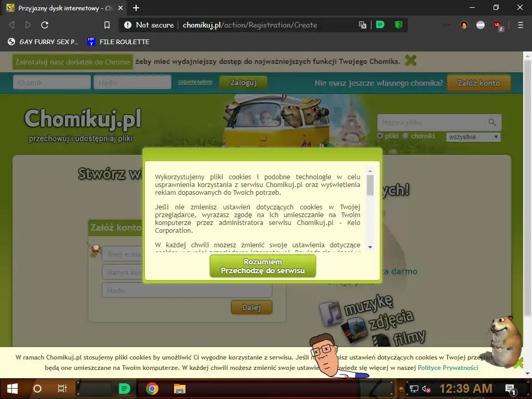This screenshot has height=399, width=532.
Task: Click the cookie dialog scrollbar down arrow
Action: [370, 247]
